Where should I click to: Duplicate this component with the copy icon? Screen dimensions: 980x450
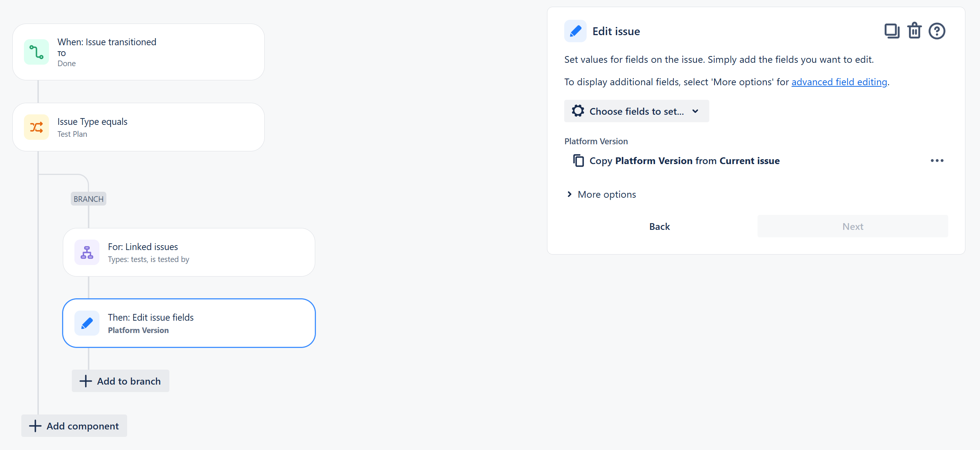892,31
